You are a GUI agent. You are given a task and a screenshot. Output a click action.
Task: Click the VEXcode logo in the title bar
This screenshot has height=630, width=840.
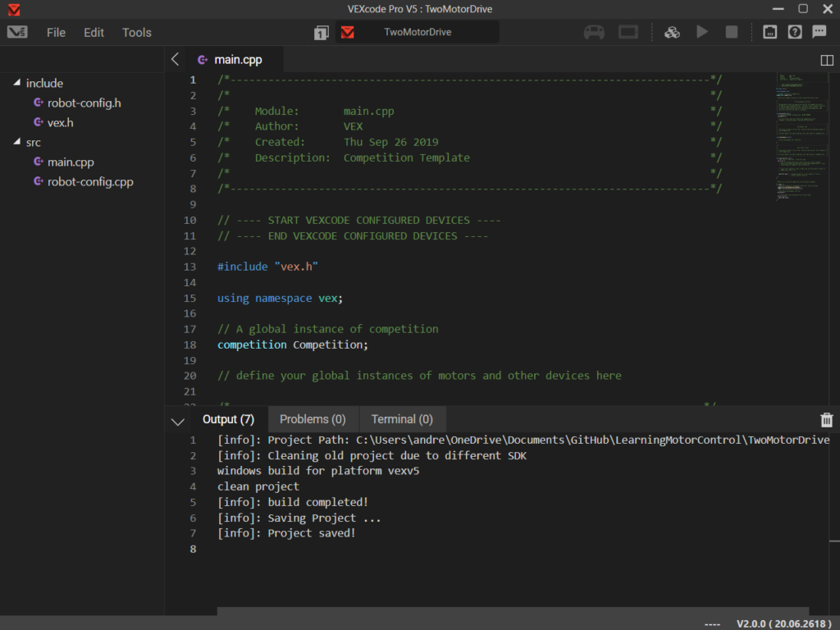(14, 9)
